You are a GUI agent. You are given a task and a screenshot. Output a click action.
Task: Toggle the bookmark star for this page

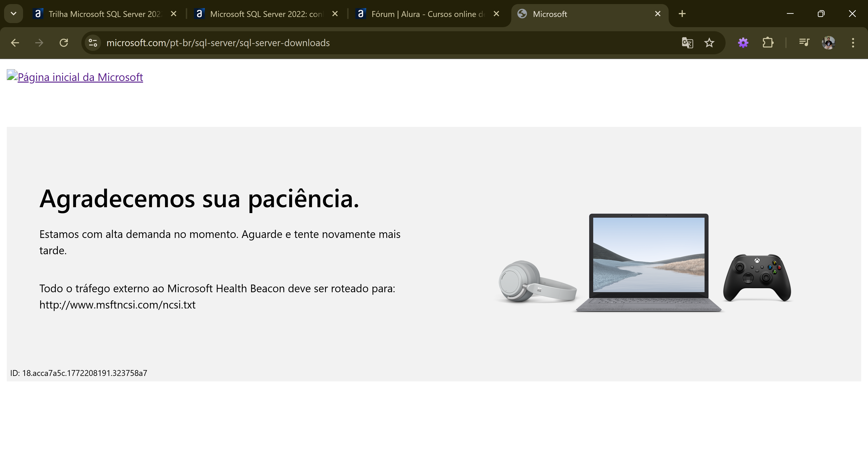point(710,43)
